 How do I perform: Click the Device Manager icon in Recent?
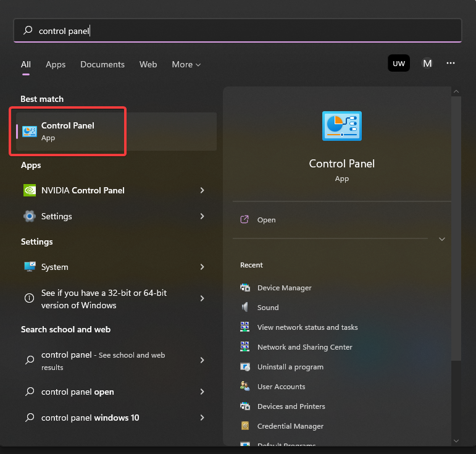(x=244, y=288)
